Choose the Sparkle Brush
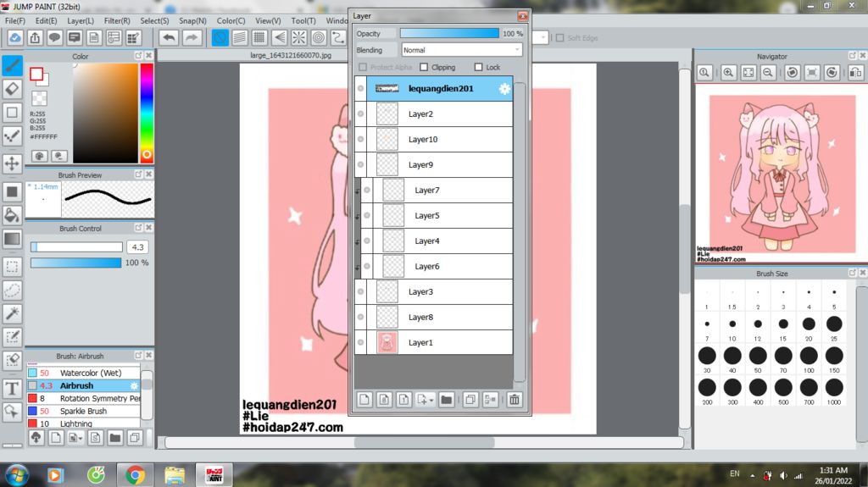The image size is (868, 487). tap(83, 411)
